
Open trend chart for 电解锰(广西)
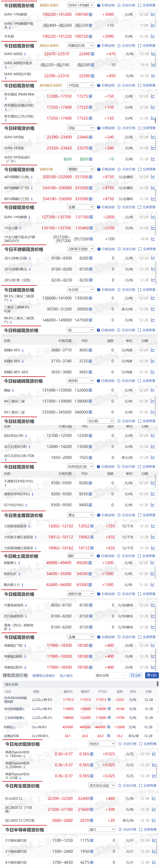coord(153,645)
